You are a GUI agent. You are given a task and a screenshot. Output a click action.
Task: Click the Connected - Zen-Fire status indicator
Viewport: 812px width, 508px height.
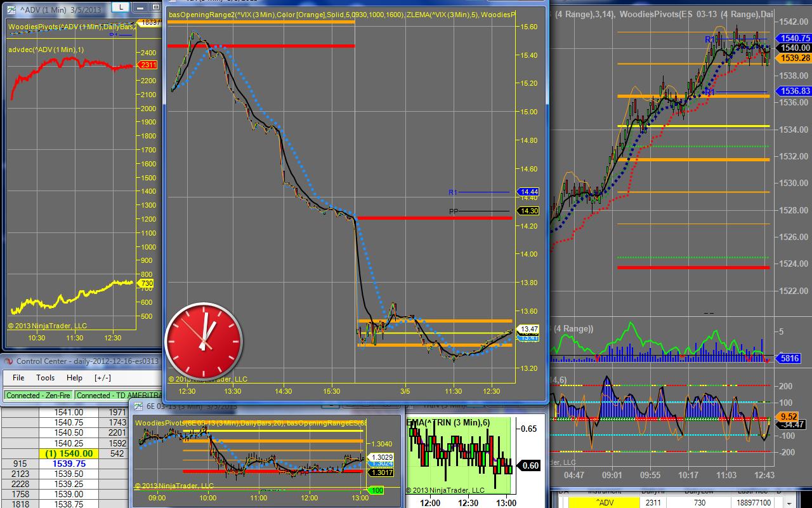coord(37,395)
